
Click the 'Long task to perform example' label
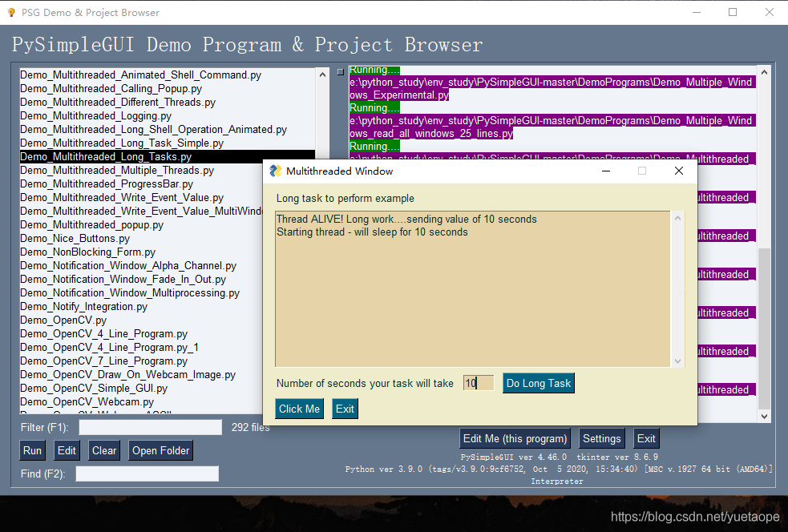[x=346, y=199]
